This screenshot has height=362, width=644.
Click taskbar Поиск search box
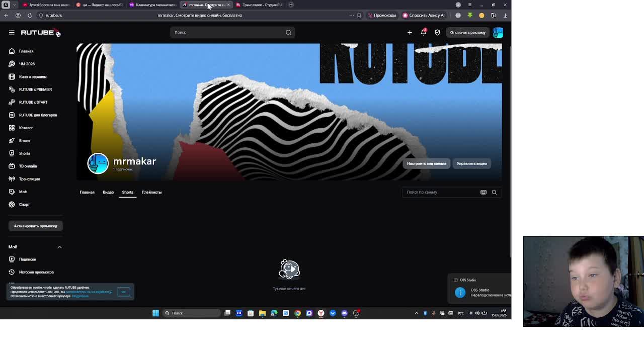(x=191, y=313)
